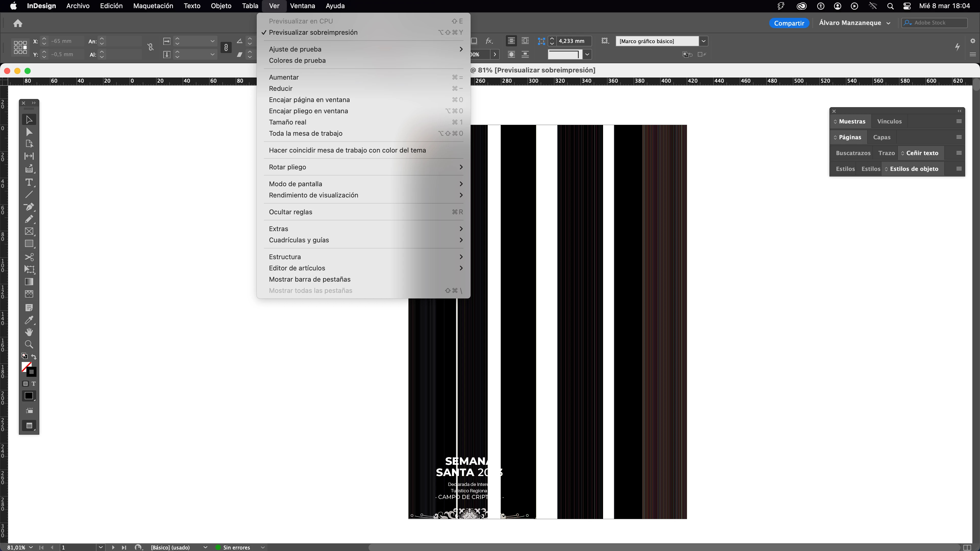980x551 pixels.
Task: Click Ocultar reglas menu entry
Action: (x=290, y=212)
